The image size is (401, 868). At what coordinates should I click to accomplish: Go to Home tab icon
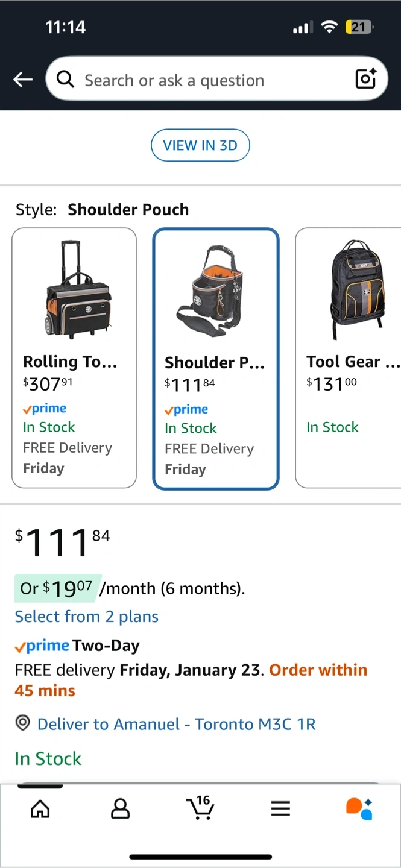coord(40,808)
